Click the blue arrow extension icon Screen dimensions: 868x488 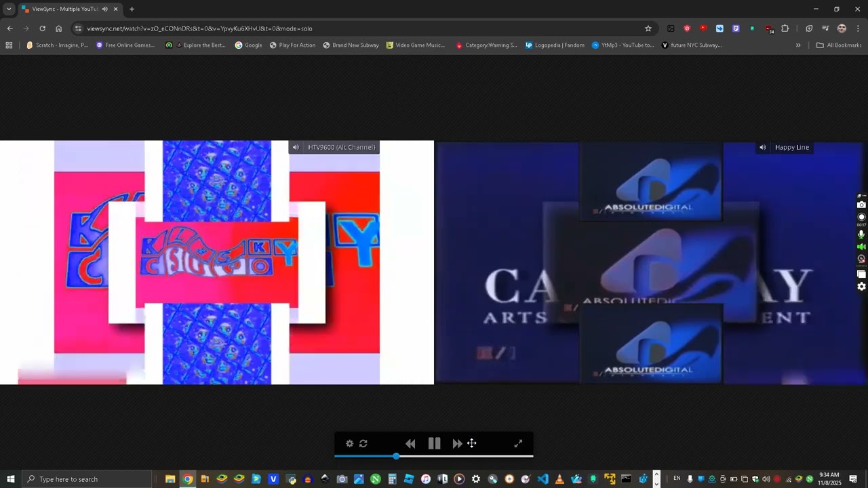[x=719, y=28]
